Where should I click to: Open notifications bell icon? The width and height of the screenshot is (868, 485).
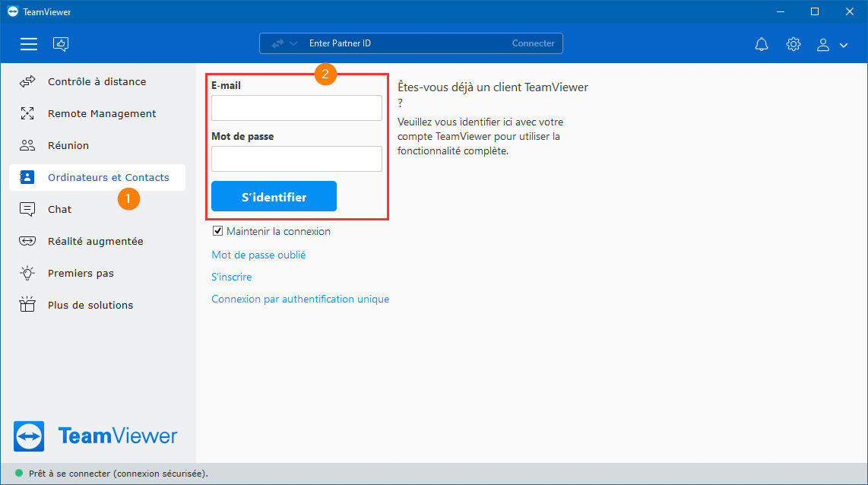pos(762,44)
